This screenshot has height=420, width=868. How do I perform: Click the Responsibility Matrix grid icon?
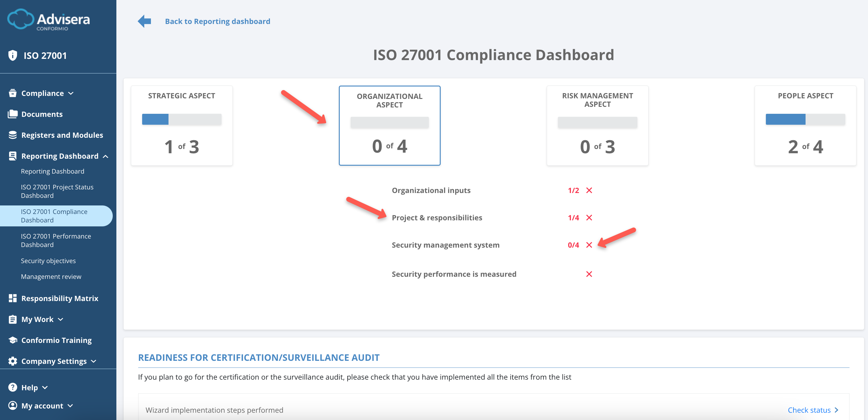pyautogui.click(x=12, y=298)
